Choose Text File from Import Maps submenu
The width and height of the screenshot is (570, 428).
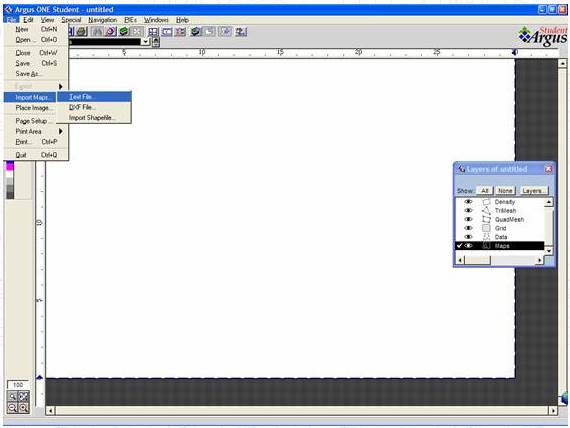95,97
